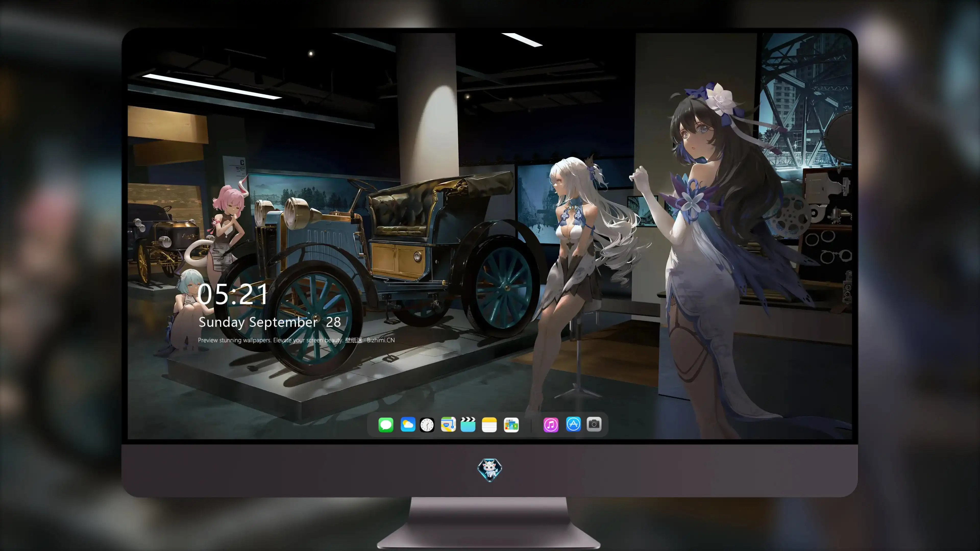Open the Clock app in the dock
The image size is (980, 551).
[427, 425]
